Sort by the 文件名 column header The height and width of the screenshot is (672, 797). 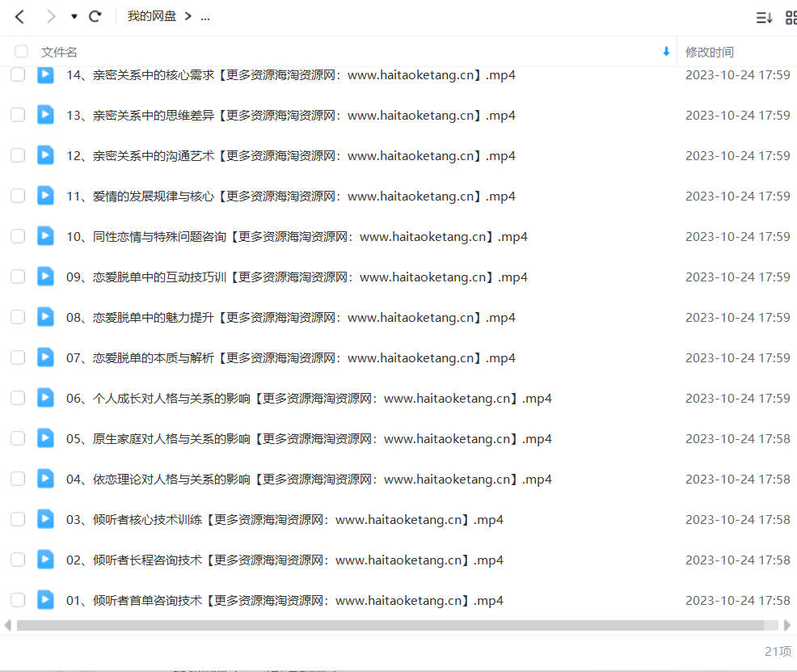(59, 52)
